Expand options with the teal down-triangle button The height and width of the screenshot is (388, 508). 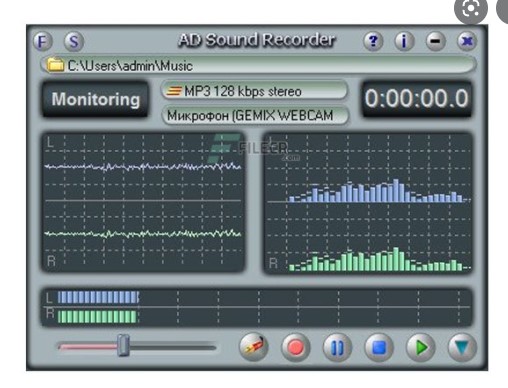click(x=462, y=347)
